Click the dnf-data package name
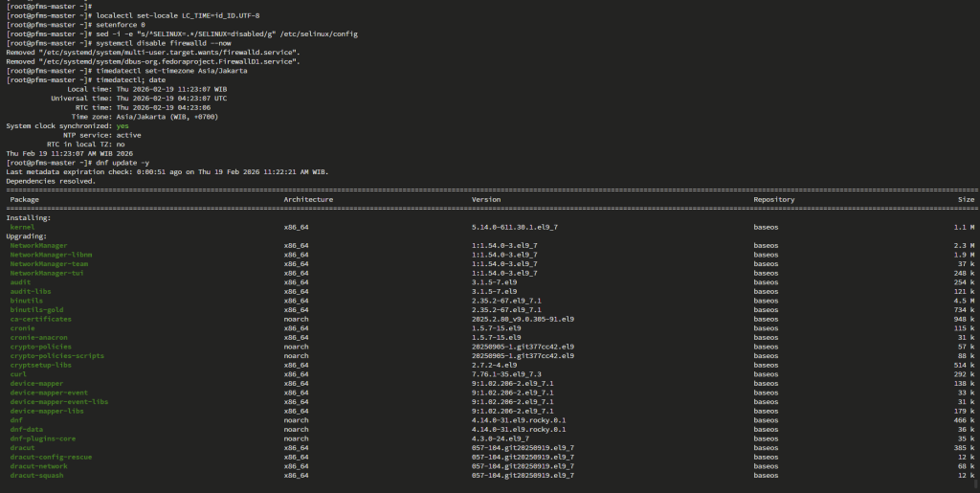Image resolution: width=980 pixels, height=493 pixels. [26, 429]
